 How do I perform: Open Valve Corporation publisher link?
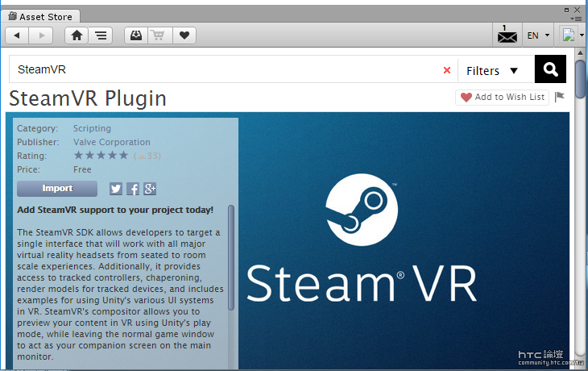112,142
